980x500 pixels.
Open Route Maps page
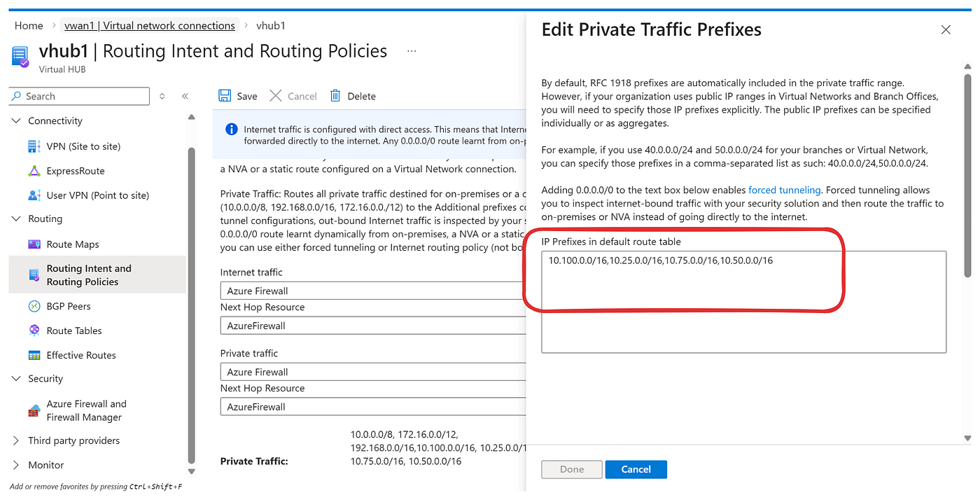[73, 244]
